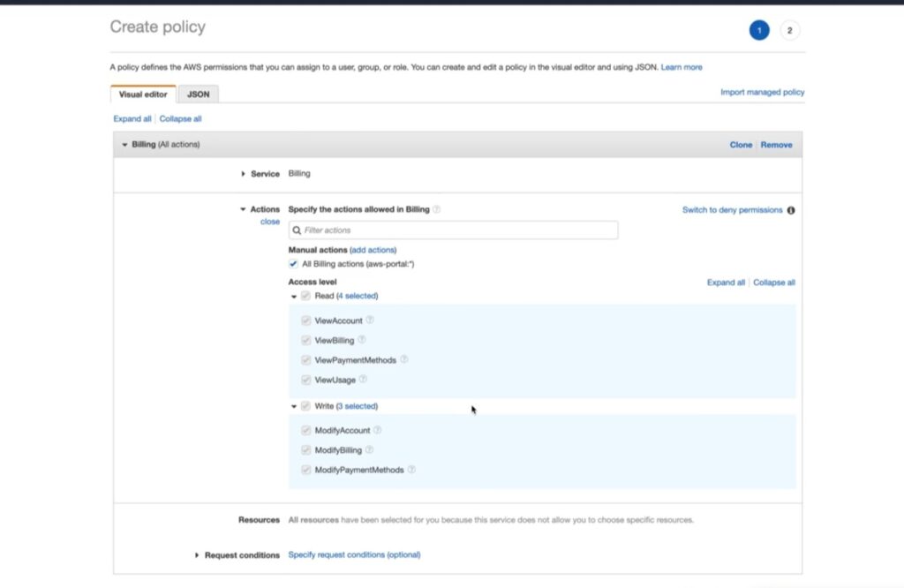The height and width of the screenshot is (588, 904).
Task: Expand all access levels link
Action: [726, 283]
